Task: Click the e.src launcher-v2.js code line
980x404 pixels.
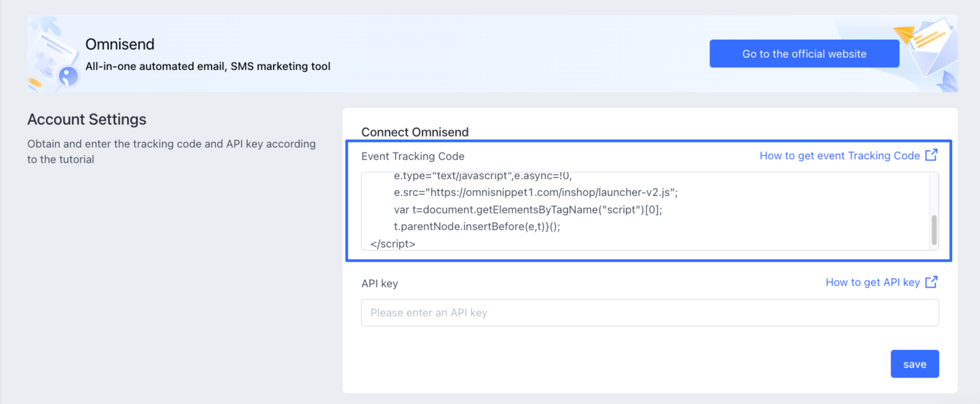Action: pyautogui.click(x=535, y=192)
